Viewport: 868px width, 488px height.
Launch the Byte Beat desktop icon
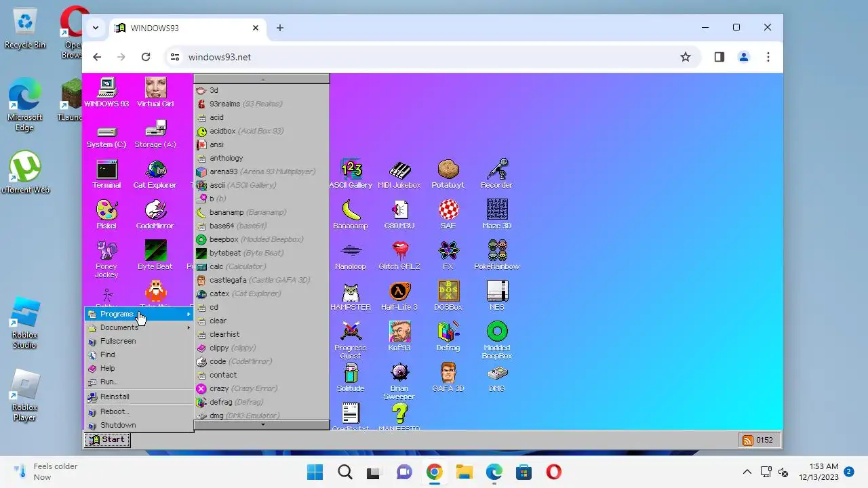(x=155, y=256)
